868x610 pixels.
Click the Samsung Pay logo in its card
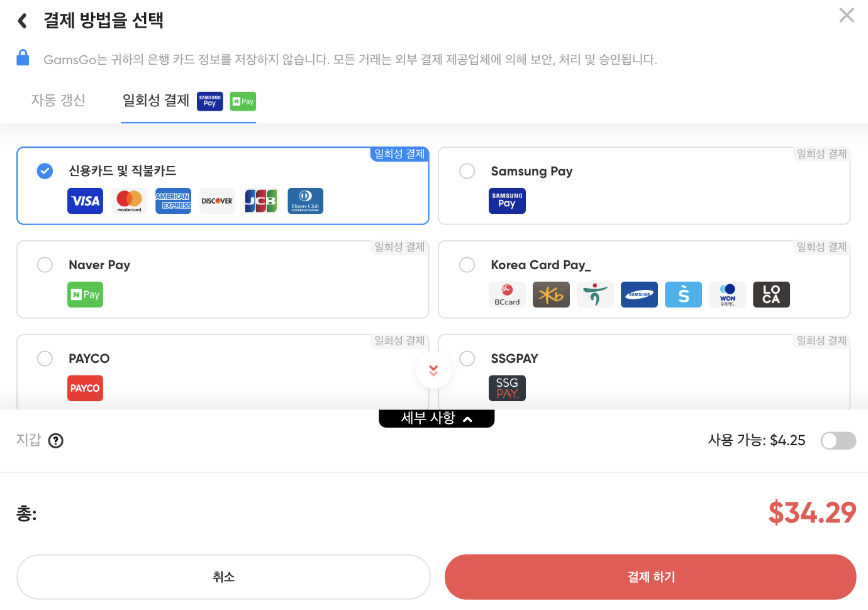[x=507, y=201]
